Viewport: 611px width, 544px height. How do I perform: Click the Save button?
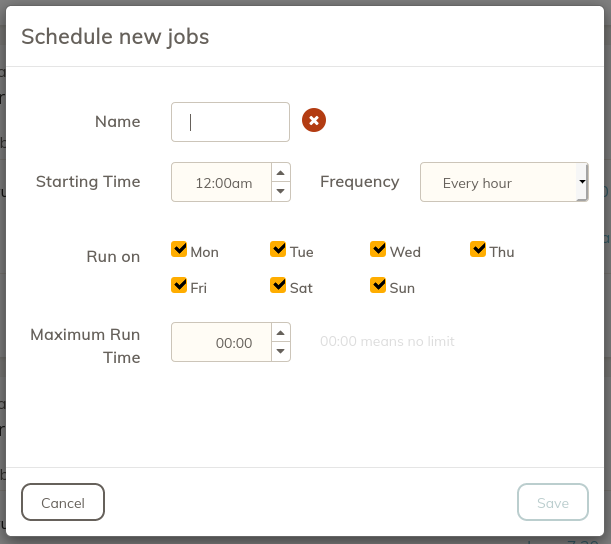553,502
